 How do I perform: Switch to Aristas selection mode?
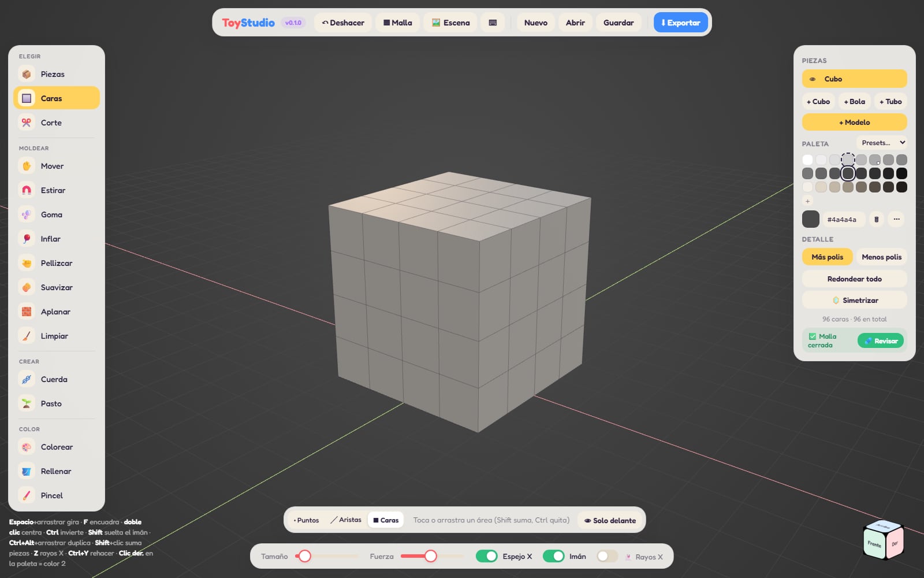click(346, 520)
